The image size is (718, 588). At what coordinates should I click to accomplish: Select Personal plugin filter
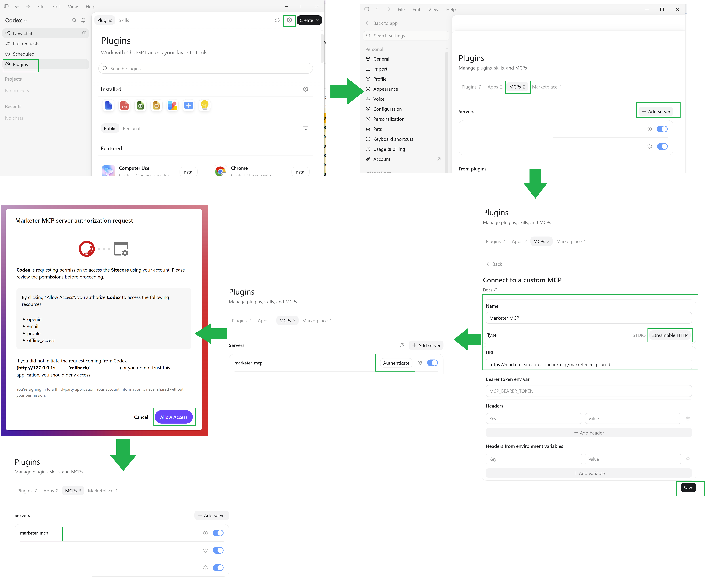[132, 128]
